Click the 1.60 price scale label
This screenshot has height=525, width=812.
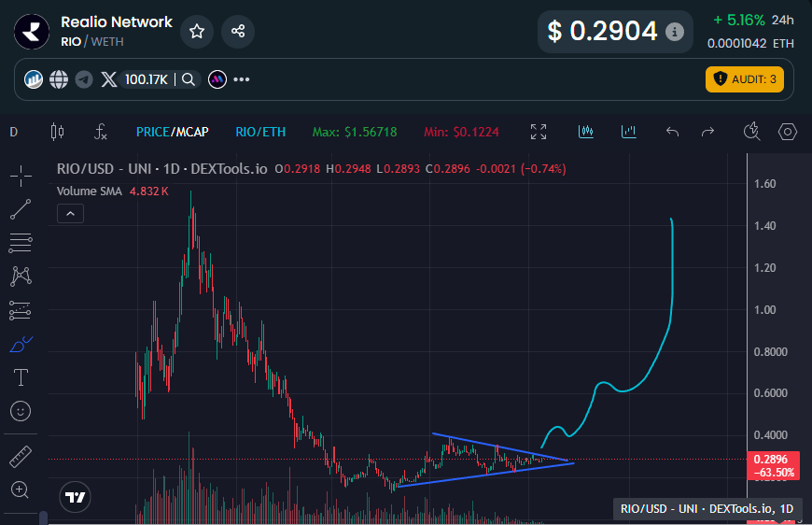pos(765,184)
